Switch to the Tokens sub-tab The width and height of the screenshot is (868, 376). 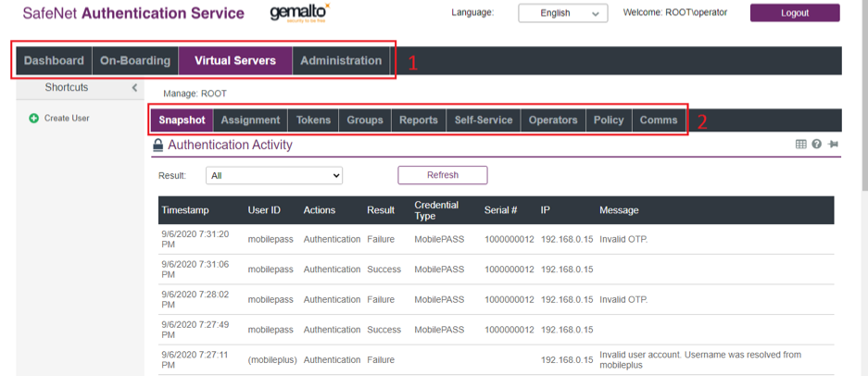coord(313,120)
